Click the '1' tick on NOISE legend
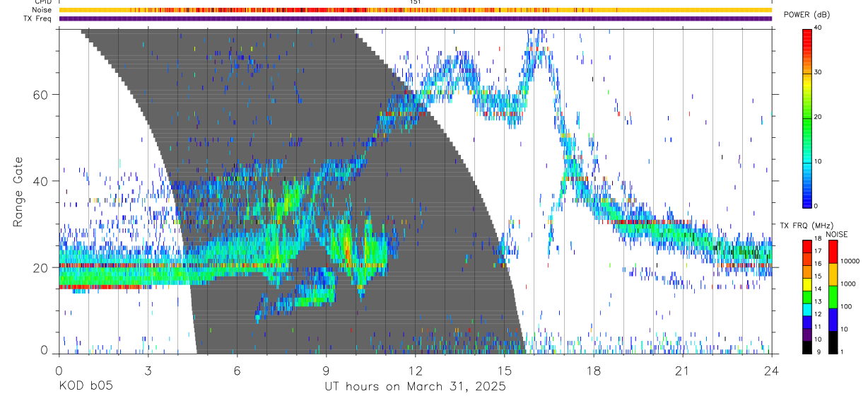The height and width of the screenshot is (401, 868). [842, 352]
